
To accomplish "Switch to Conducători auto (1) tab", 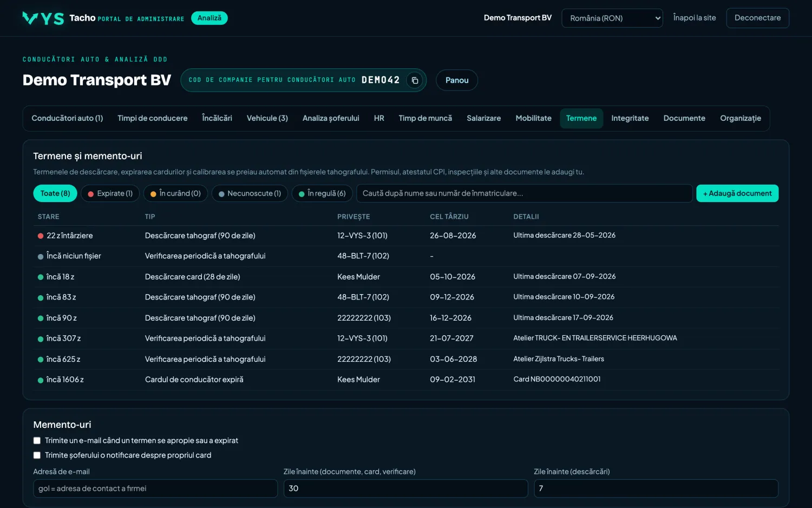I will 67,118.
